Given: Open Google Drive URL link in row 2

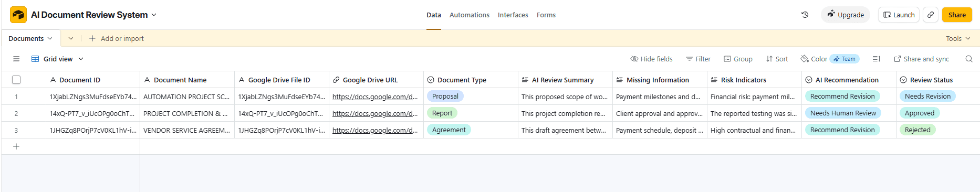Looking at the screenshot, I should click(375, 113).
